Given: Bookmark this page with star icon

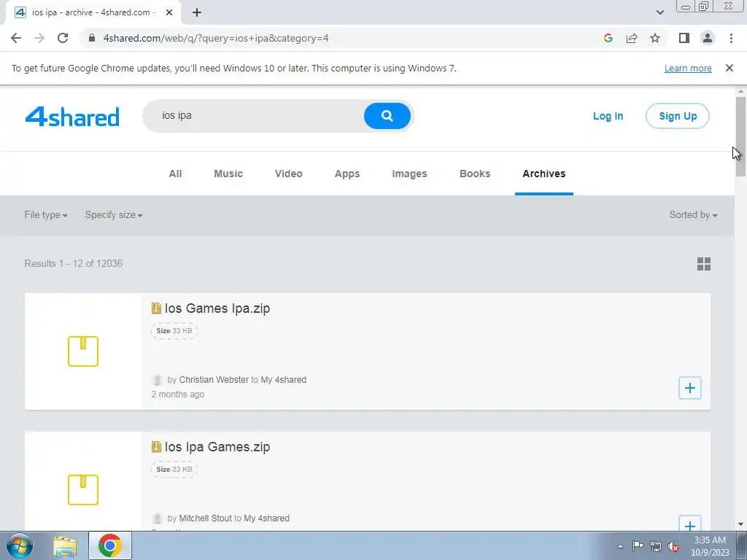Looking at the screenshot, I should [655, 38].
